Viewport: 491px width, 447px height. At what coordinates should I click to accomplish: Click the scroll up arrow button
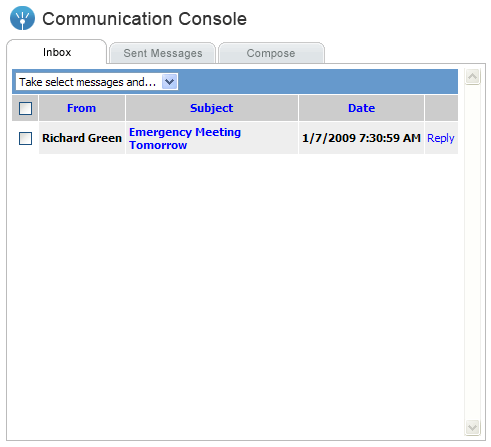coord(472,77)
